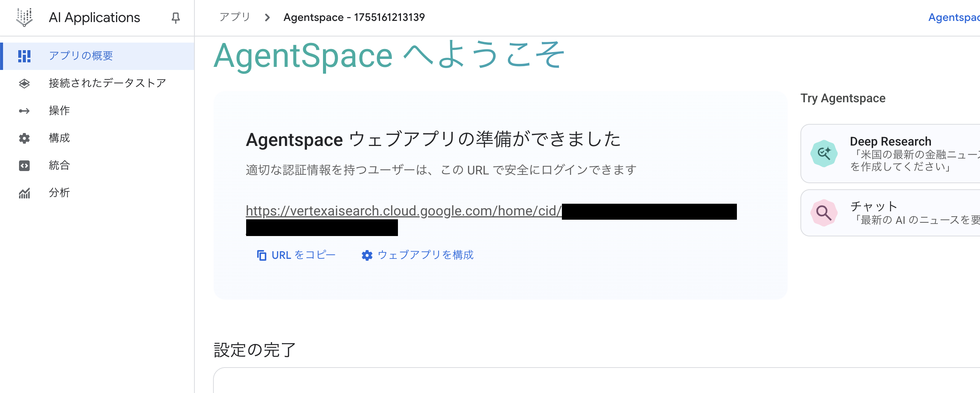Click the チャット magnifier icon
Viewport: 980px width, 393px height.
[824, 213]
